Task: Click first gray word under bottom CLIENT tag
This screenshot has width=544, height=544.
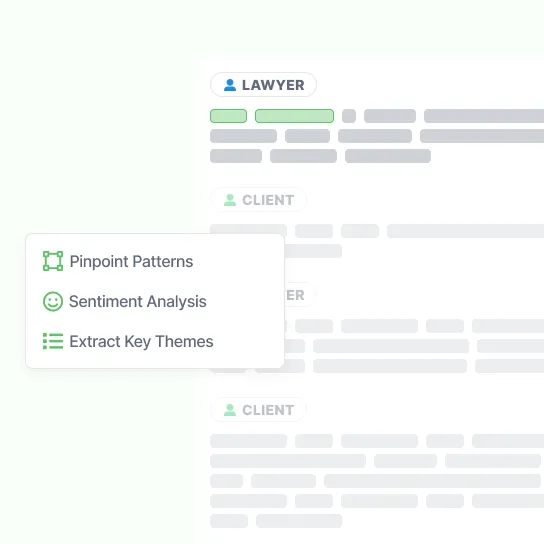Action: click(x=248, y=441)
